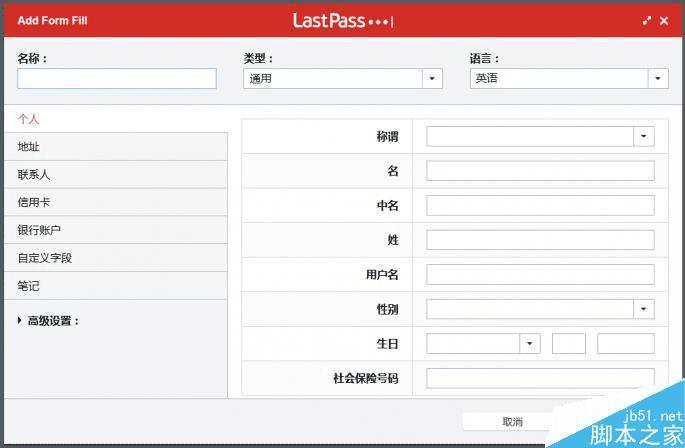Switch to the 联系人 tab
The height and width of the screenshot is (448, 685).
coord(116,175)
